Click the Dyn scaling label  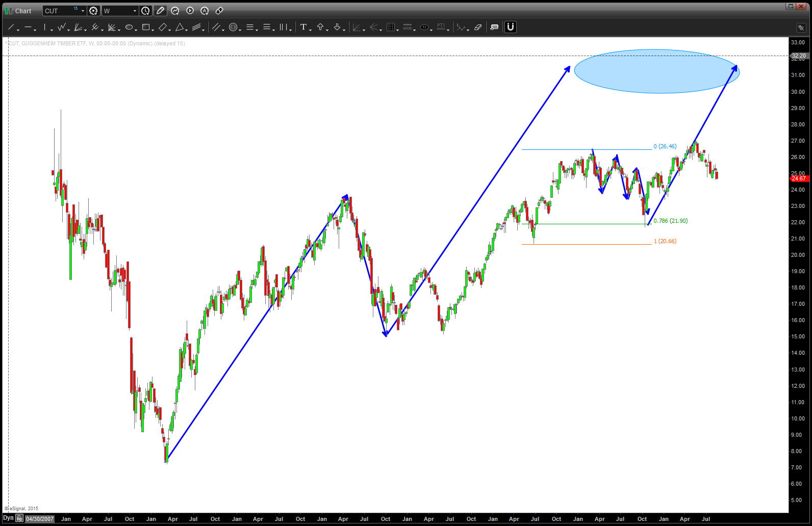8,518
